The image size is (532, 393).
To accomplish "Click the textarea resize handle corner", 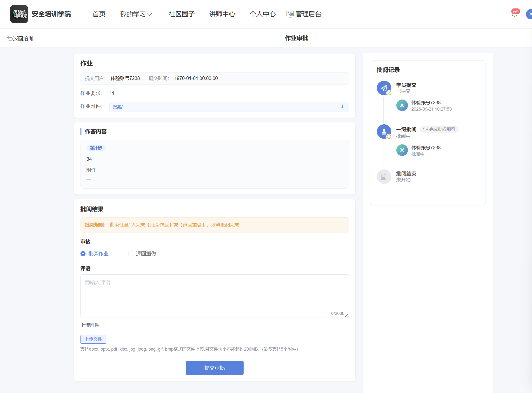I will (347, 315).
